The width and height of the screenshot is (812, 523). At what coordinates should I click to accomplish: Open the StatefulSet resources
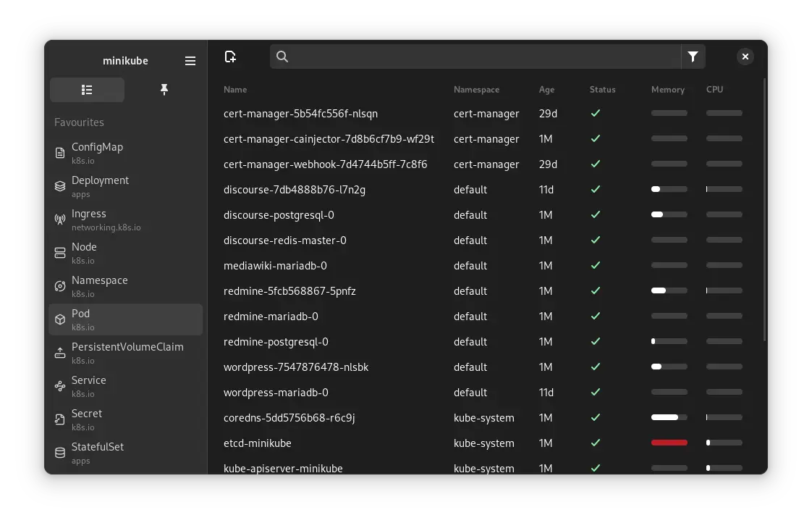pyautogui.click(x=97, y=452)
